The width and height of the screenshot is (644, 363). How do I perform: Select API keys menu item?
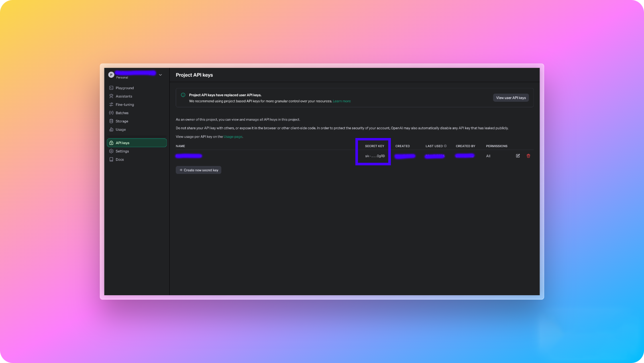[x=137, y=143]
